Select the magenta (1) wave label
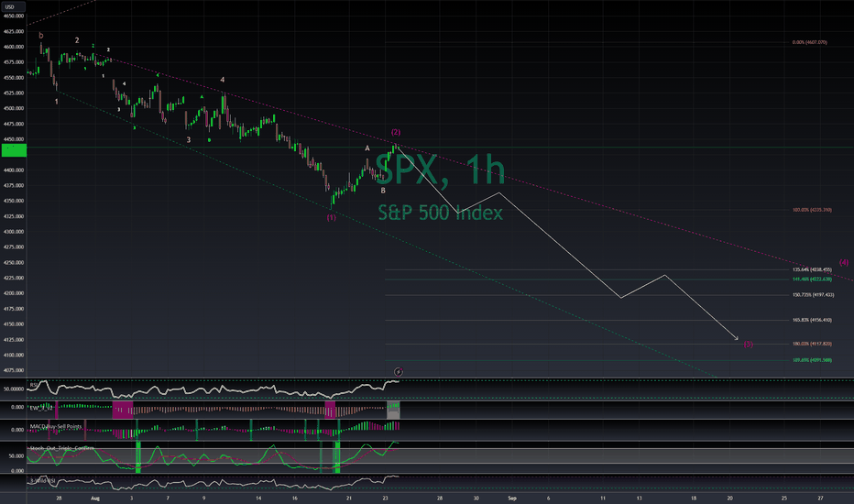854x504 pixels. tap(331, 218)
